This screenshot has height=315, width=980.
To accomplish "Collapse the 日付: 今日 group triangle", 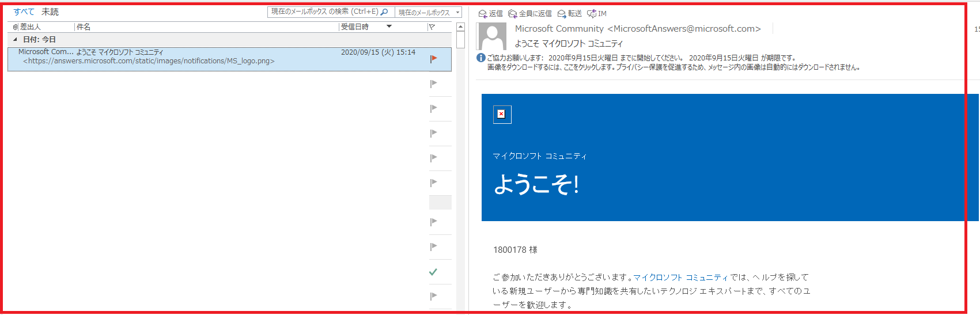I will point(15,40).
